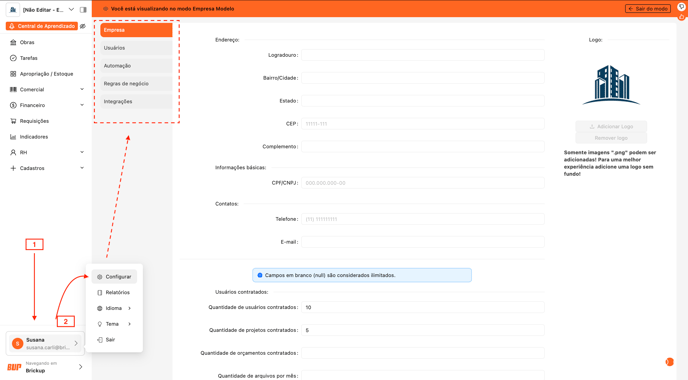The image size is (688, 380).
Task: Click the Sair do modo button
Action: pyautogui.click(x=648, y=9)
